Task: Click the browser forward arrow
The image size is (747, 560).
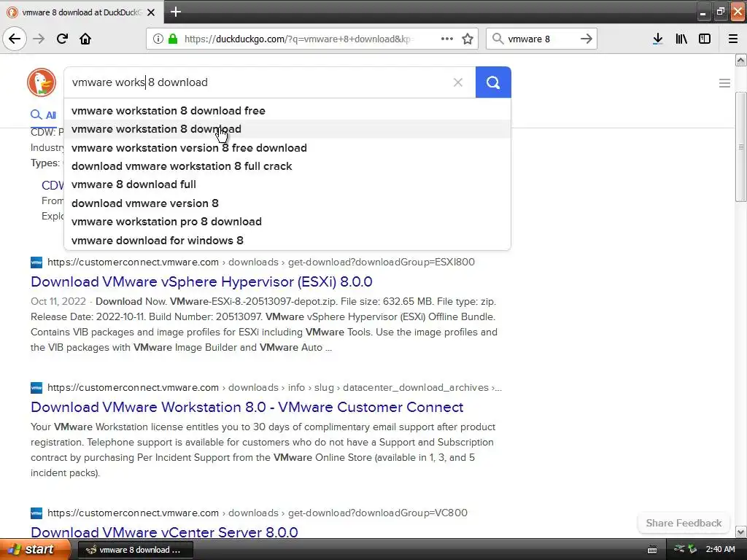Action: (39, 39)
